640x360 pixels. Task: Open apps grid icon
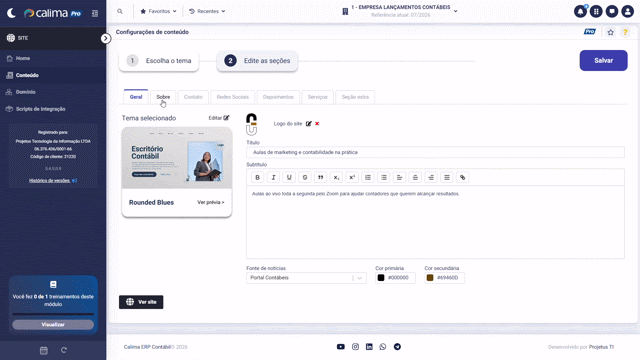[596, 11]
